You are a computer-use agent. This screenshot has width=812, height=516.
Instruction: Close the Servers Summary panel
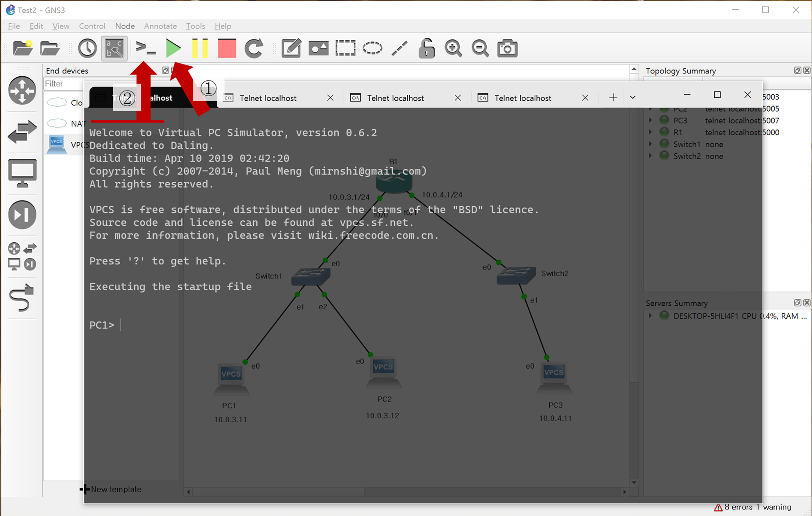pyautogui.click(x=807, y=303)
